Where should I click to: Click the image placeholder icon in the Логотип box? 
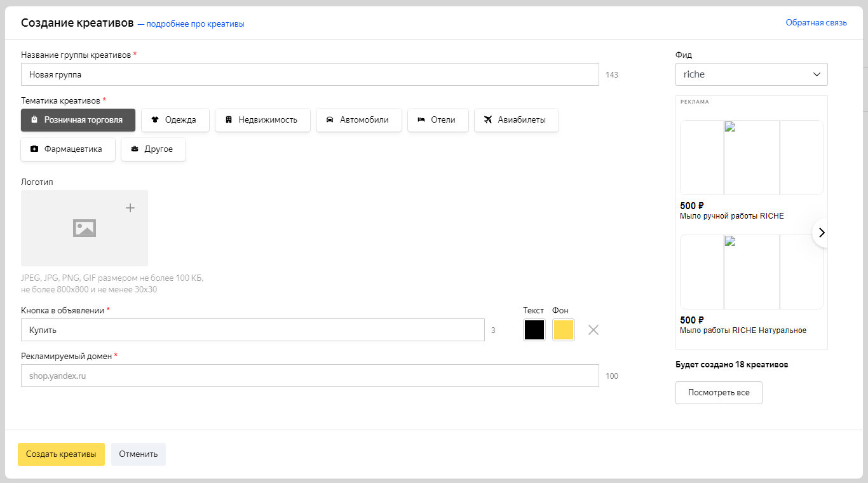(85, 228)
